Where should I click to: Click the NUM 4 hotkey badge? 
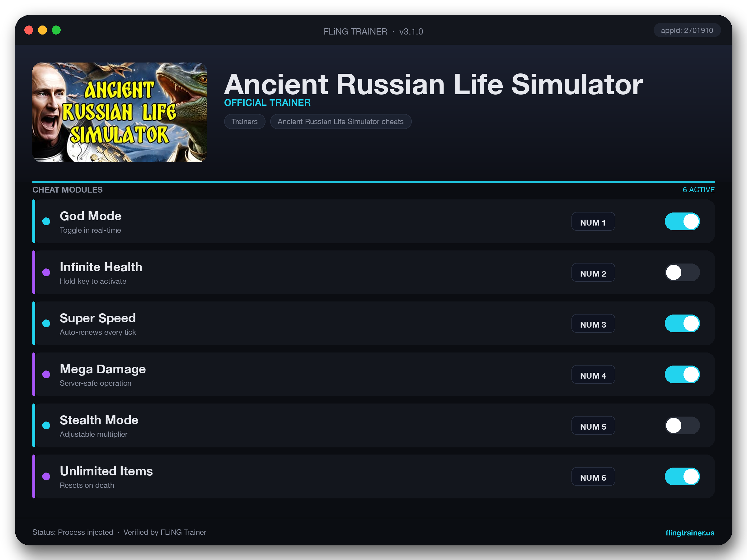tap(593, 374)
